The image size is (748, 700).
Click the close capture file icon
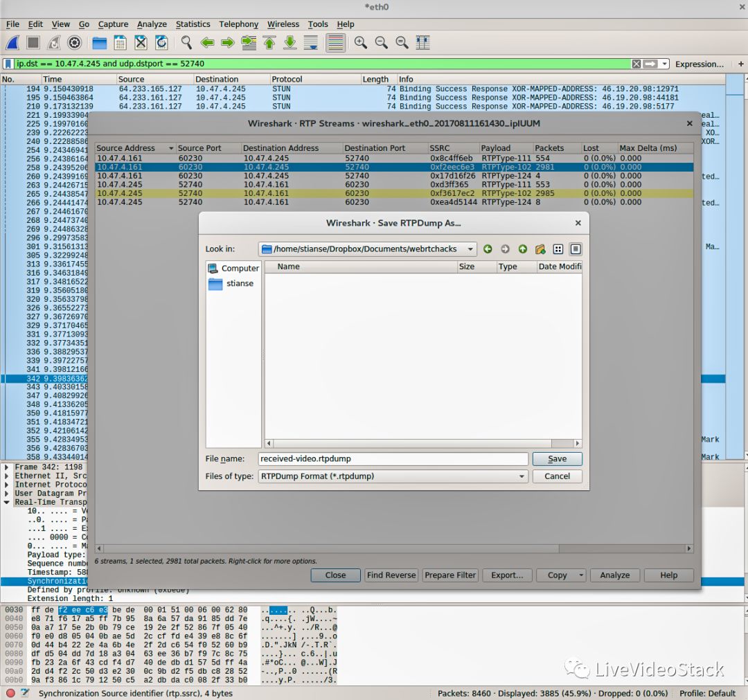tap(141, 43)
